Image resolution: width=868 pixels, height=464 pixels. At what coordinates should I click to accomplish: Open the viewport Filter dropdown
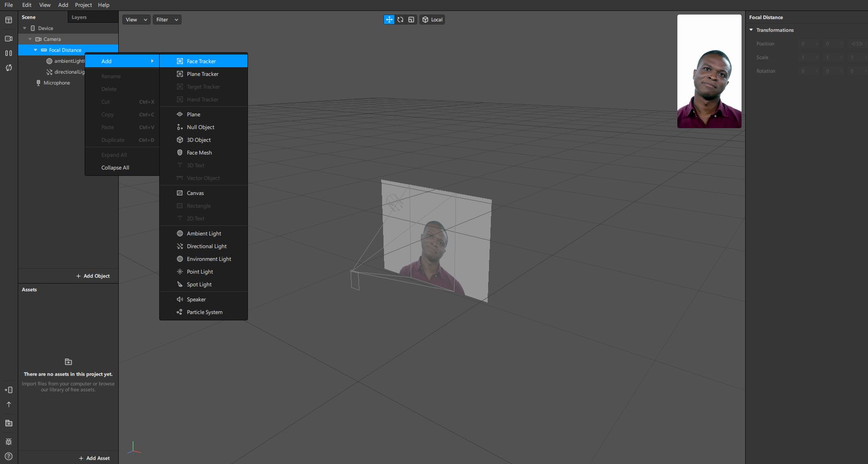167,20
